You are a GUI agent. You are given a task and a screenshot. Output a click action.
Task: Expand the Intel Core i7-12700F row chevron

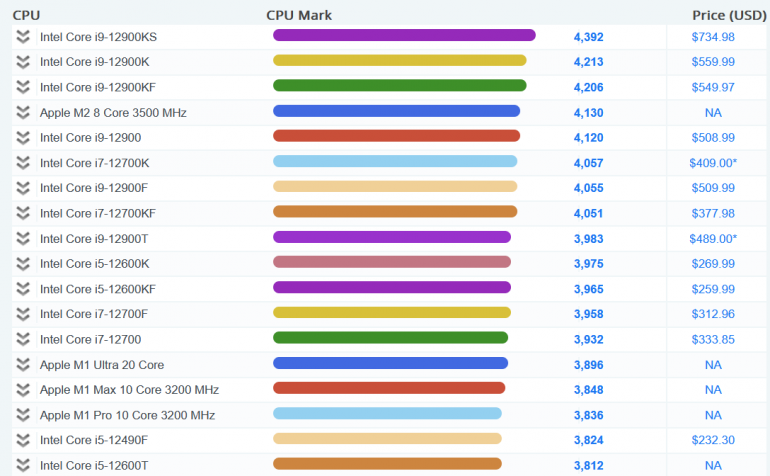tap(23, 314)
